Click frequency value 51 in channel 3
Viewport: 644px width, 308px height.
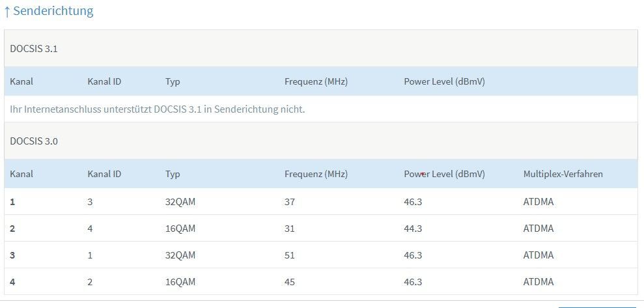(290, 255)
